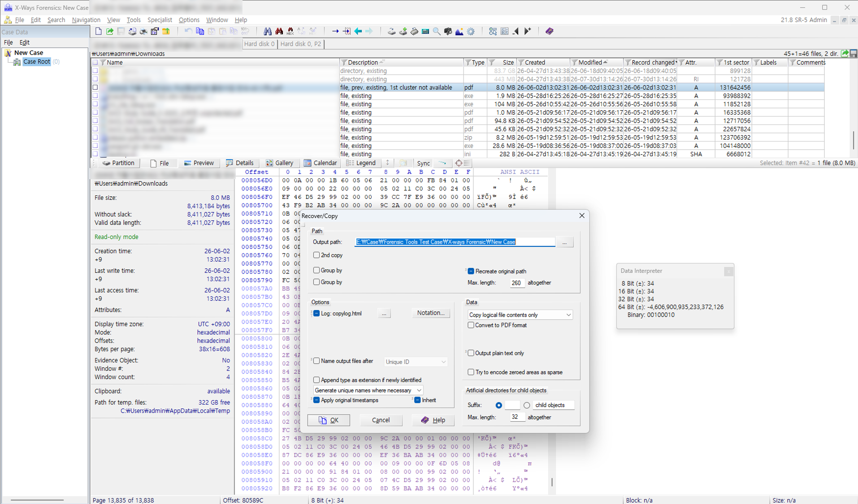Click the Max. length 260 input field
Screen dimensions: 858x504
[517, 283]
